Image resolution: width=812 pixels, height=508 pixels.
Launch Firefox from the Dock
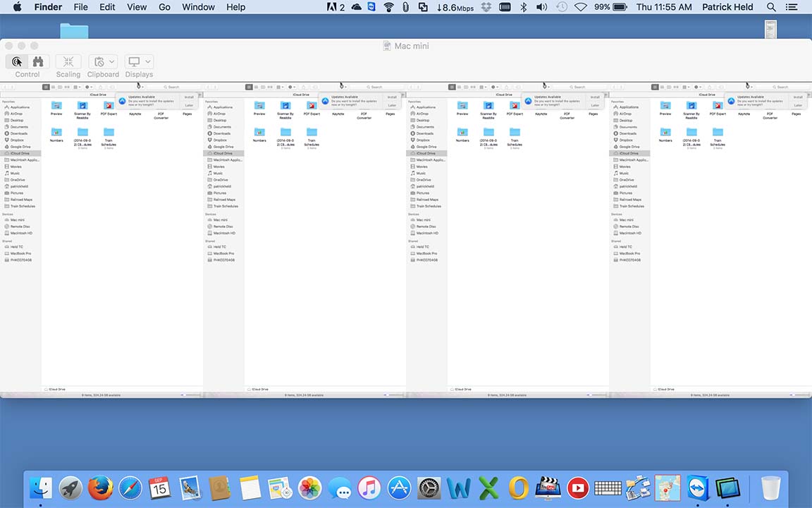point(100,488)
